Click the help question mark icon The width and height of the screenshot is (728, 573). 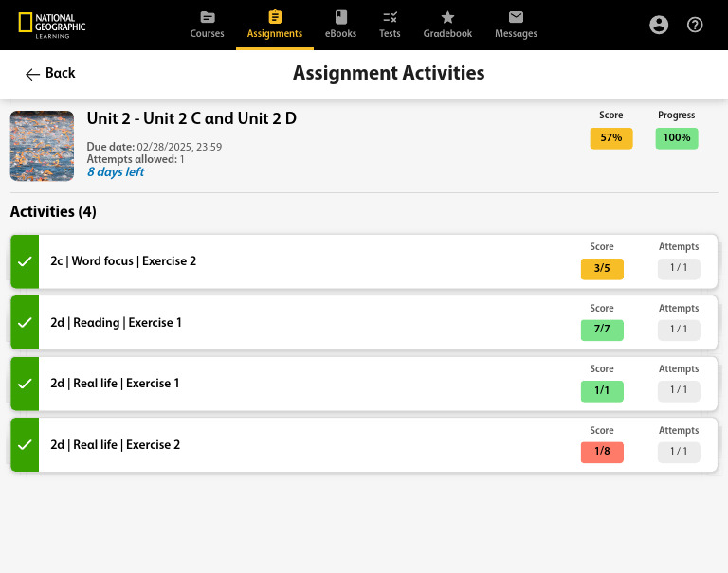pos(695,25)
